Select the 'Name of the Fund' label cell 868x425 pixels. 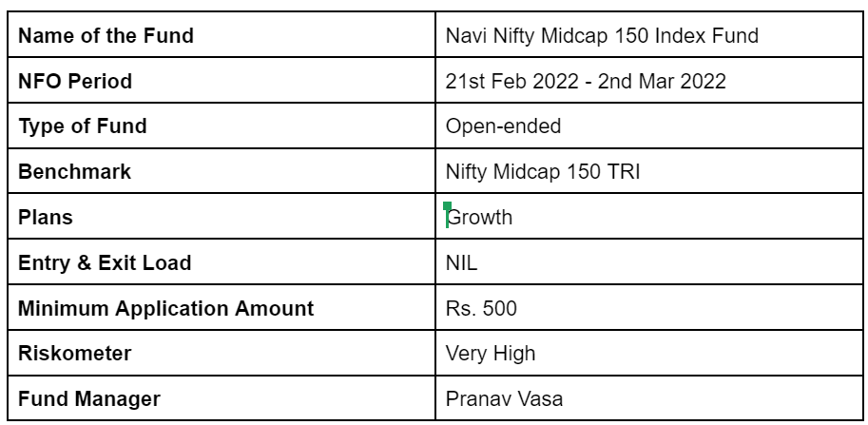tap(222, 34)
